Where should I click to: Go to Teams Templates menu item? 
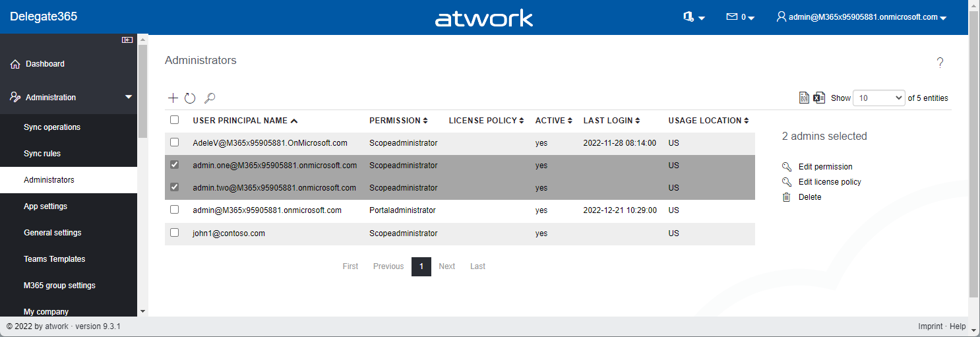click(x=54, y=259)
